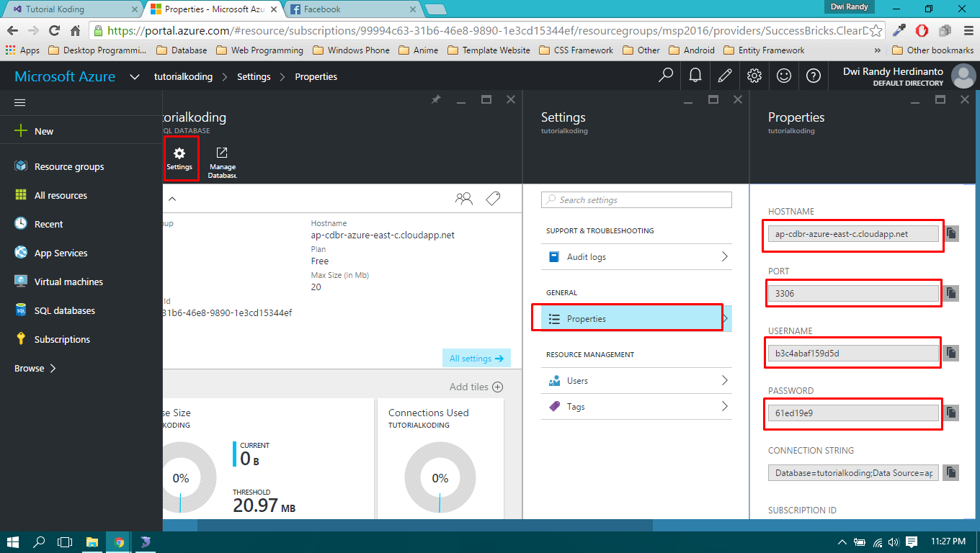
Task: Click the Add tiles button
Action: [476, 387]
